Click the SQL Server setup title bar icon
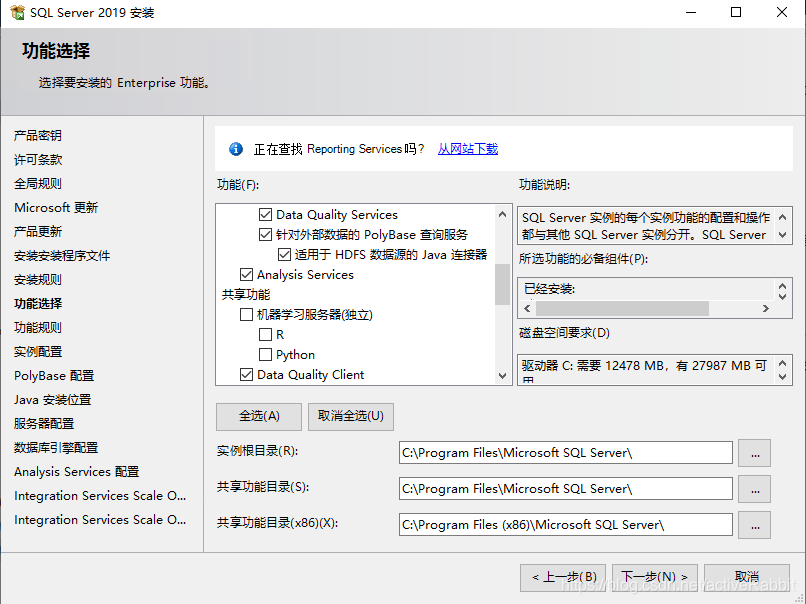Screen dimensions: 806x604 pos(17,12)
